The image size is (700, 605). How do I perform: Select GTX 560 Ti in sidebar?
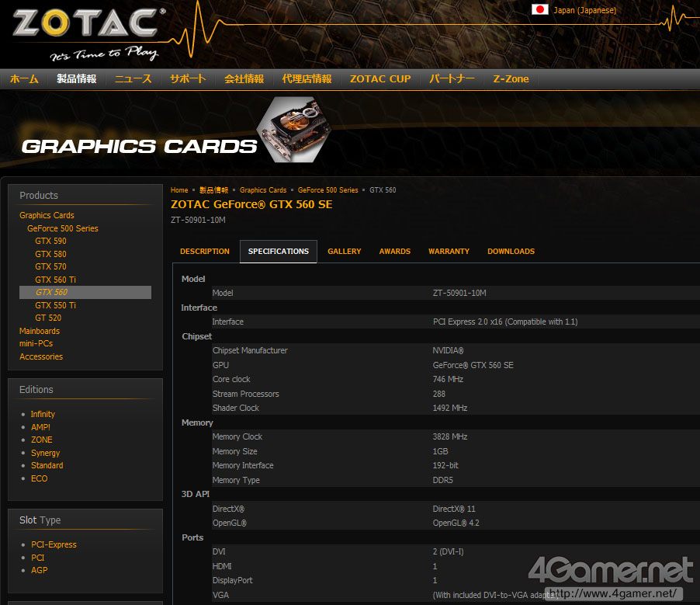pos(55,280)
